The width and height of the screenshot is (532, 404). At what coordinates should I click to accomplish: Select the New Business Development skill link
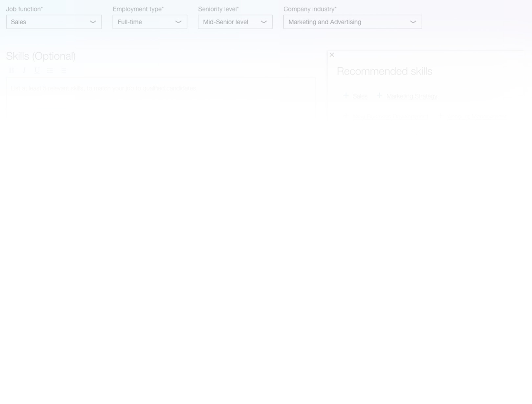coord(390,117)
